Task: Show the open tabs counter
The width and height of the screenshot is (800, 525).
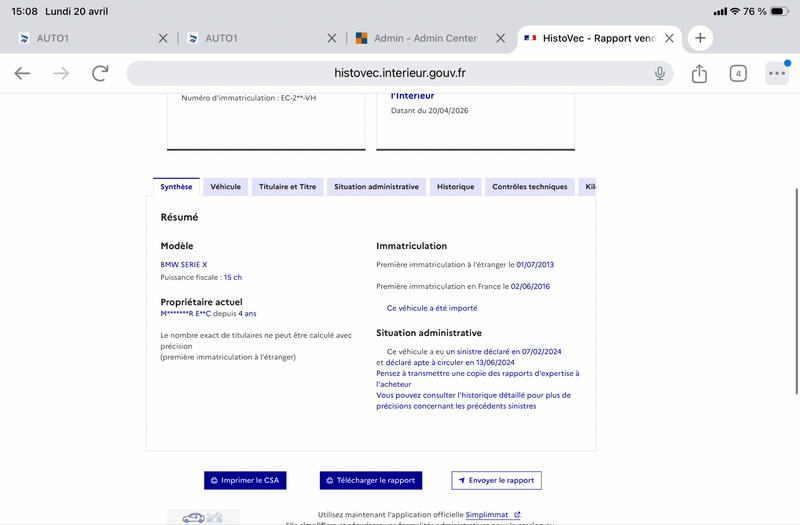Action: click(738, 73)
